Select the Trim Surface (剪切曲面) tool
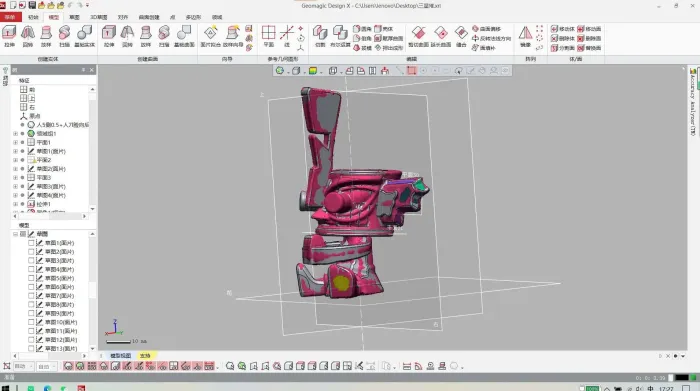The width and height of the screenshot is (700, 391). coord(418,36)
